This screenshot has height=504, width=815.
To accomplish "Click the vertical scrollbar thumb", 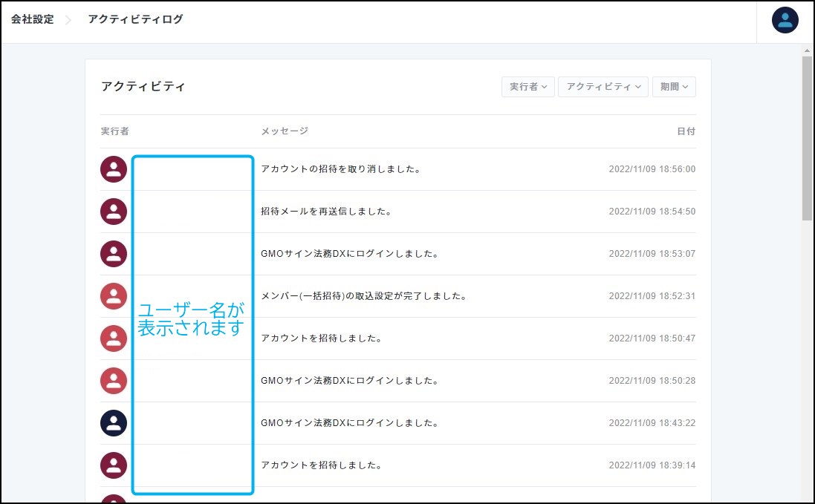I will click(x=807, y=139).
